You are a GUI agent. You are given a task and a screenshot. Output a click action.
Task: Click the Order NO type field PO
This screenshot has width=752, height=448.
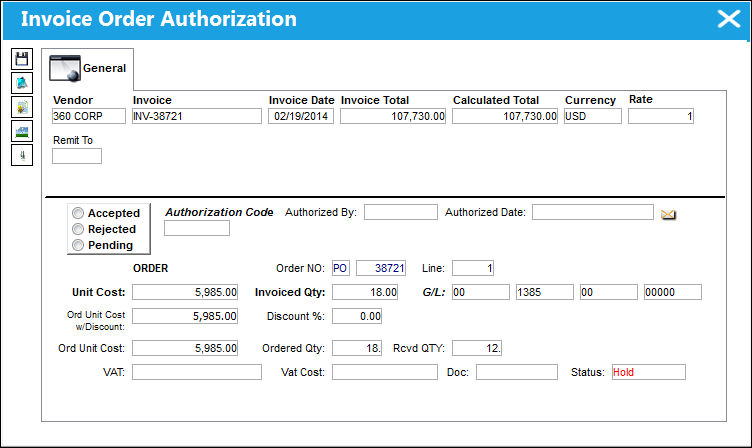click(341, 268)
